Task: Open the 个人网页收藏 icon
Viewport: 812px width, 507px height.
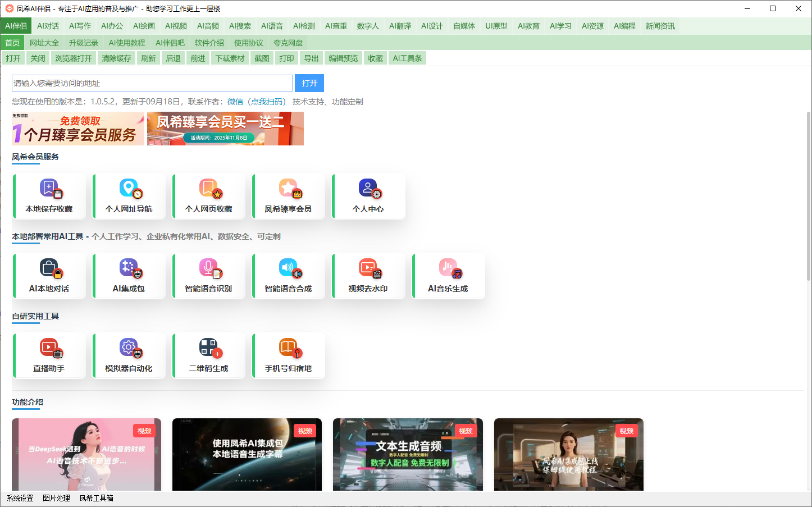Action: point(210,189)
